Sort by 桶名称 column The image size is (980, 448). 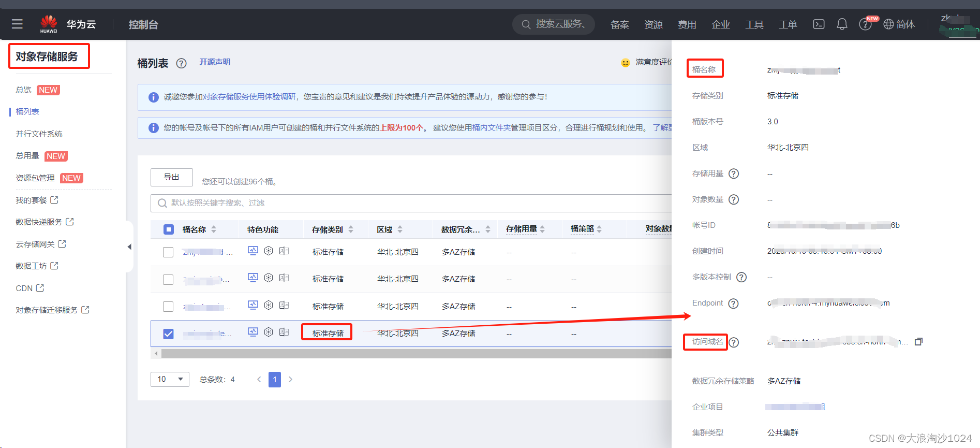pos(214,229)
